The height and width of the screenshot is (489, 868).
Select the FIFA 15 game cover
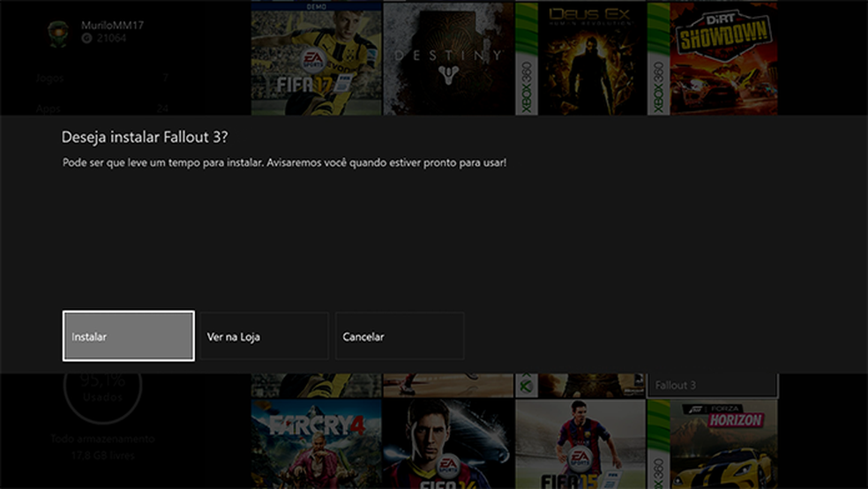pos(580,444)
